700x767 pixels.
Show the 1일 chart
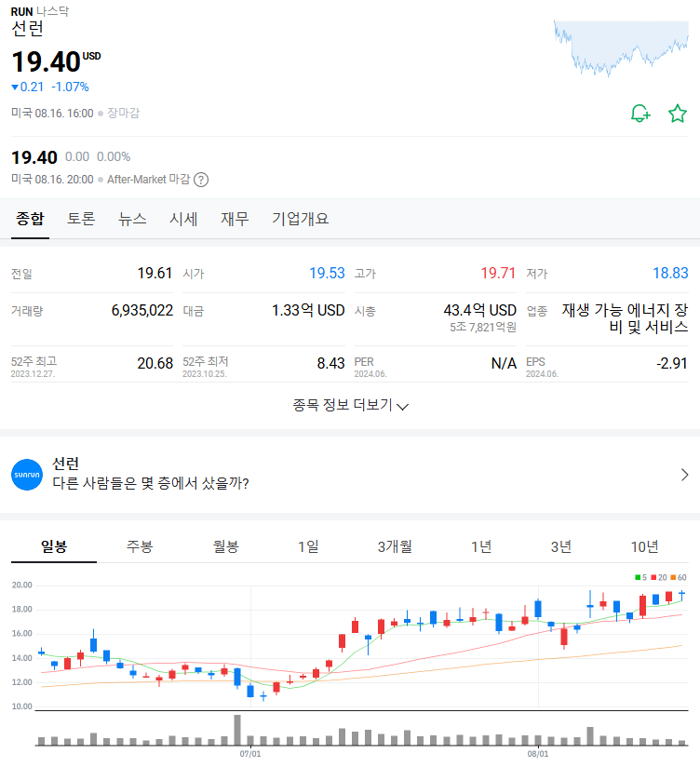(308, 546)
